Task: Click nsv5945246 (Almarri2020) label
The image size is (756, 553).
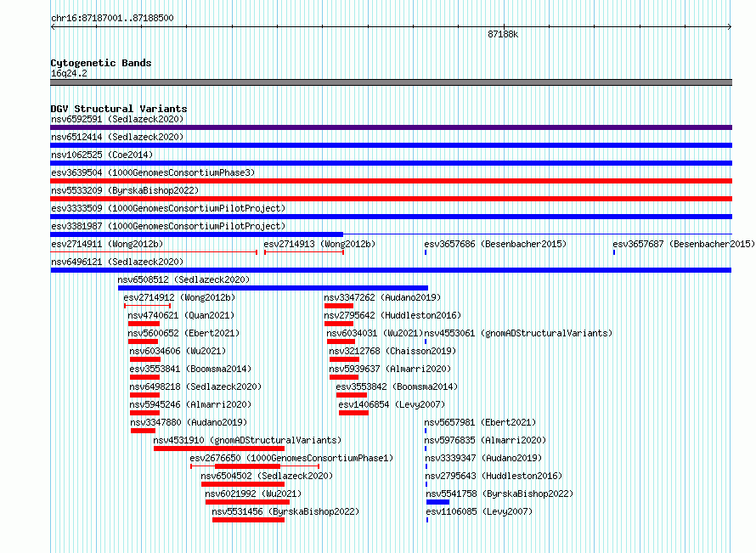Action: (x=190, y=404)
